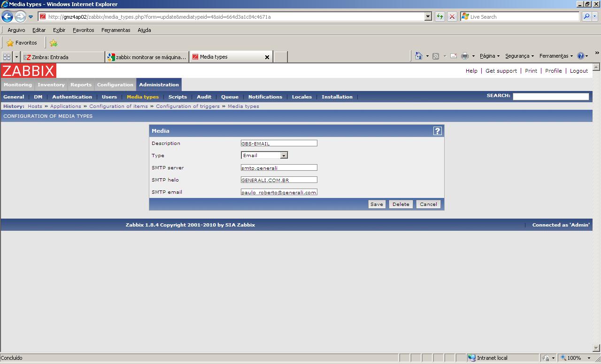The image size is (601, 364).
Task: Switch to the Zimbra: Entrada tab
Action: coord(63,57)
